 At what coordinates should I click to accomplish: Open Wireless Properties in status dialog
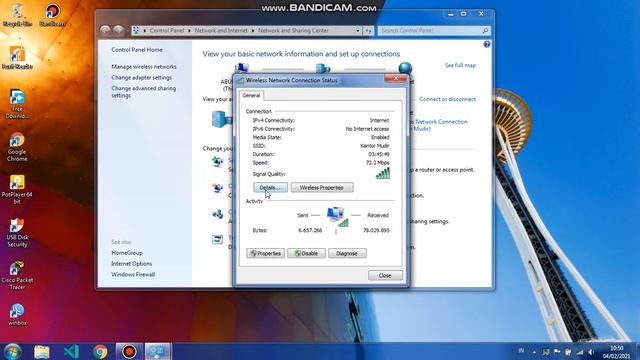click(x=322, y=187)
